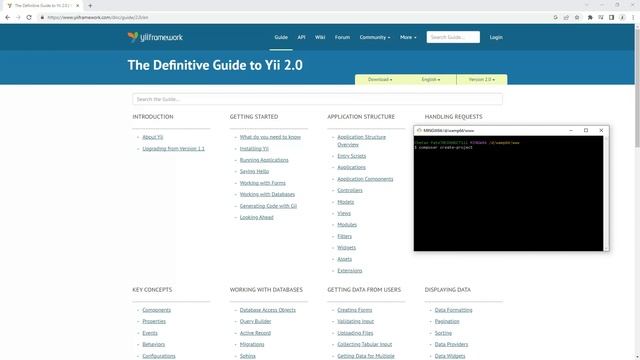
Task: Open the Validating Input link
Action: click(x=356, y=322)
